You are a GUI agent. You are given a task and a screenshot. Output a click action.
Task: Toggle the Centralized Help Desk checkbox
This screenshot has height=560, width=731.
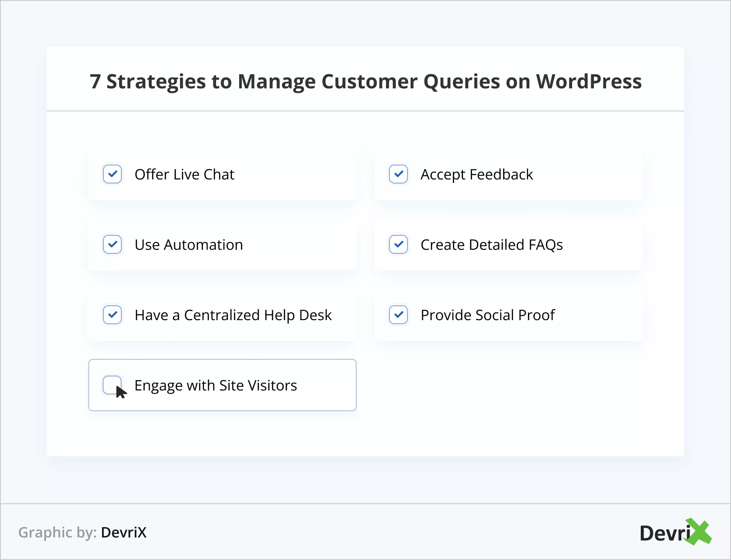[112, 315]
